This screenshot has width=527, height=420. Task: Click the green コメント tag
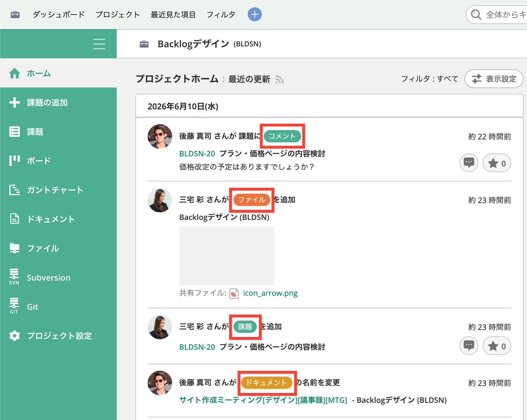[x=282, y=136]
